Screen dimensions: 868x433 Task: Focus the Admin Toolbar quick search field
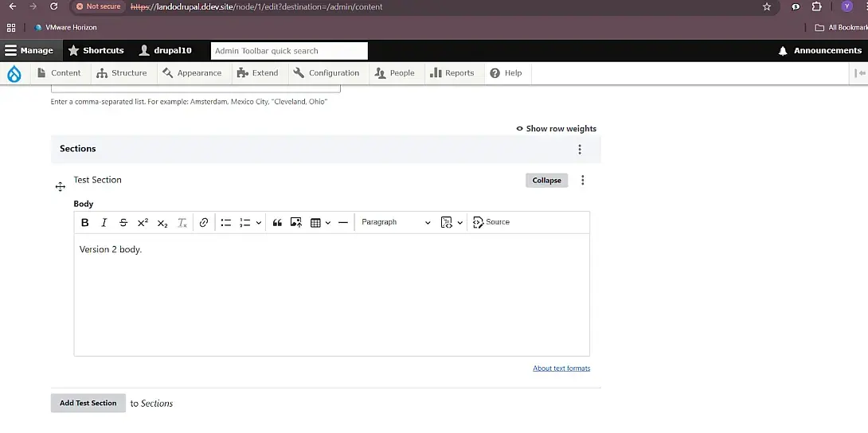click(x=289, y=51)
